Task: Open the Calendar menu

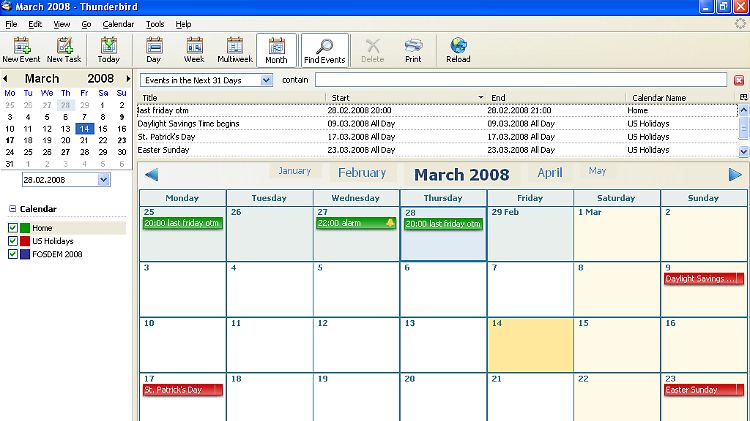Action: (118, 24)
